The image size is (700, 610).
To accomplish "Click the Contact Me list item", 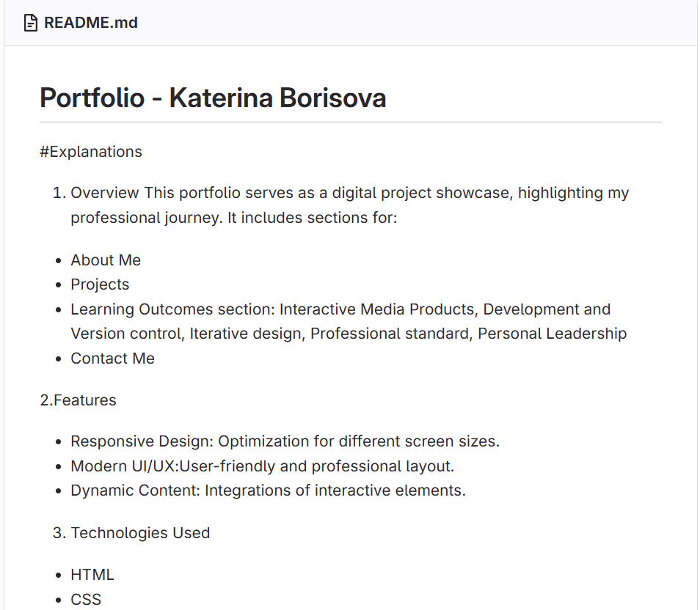I will point(112,359).
